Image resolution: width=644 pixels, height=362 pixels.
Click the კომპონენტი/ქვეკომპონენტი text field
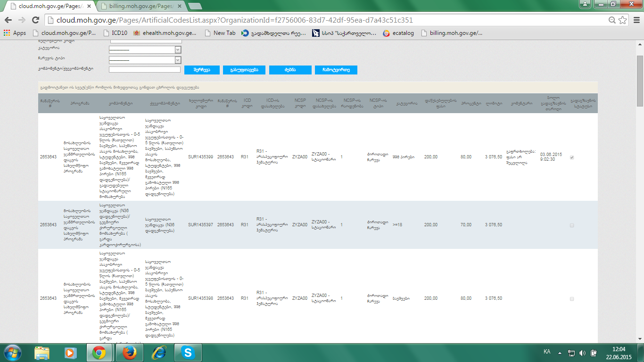(144, 70)
